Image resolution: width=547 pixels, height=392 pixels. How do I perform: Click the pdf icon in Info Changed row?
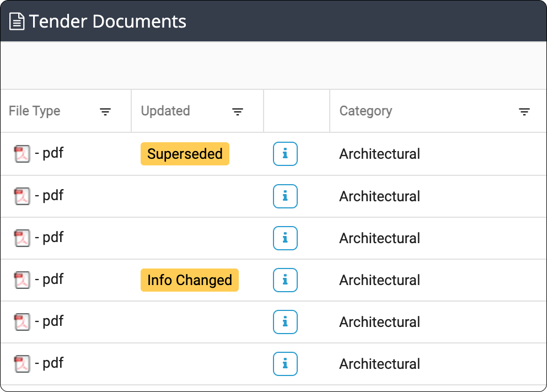(22, 280)
